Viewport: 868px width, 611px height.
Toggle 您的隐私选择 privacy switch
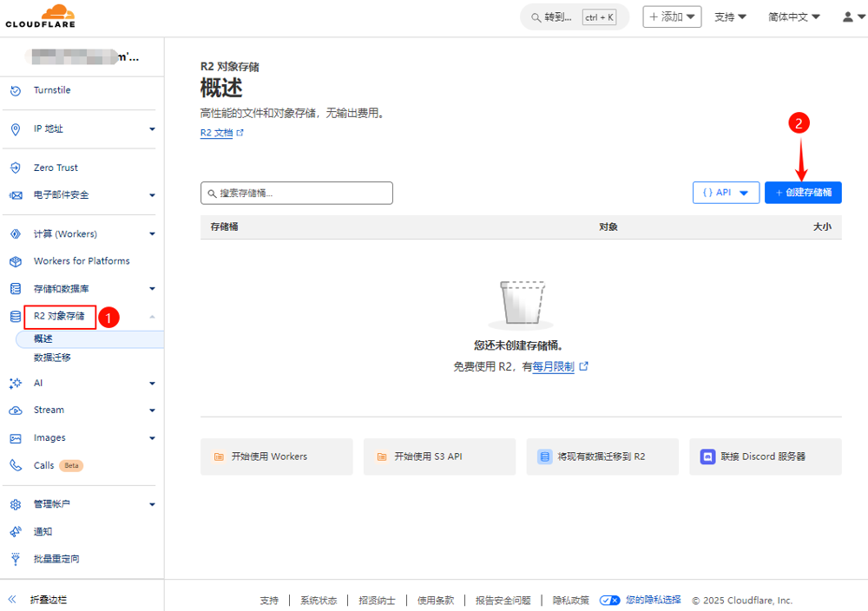click(x=609, y=600)
